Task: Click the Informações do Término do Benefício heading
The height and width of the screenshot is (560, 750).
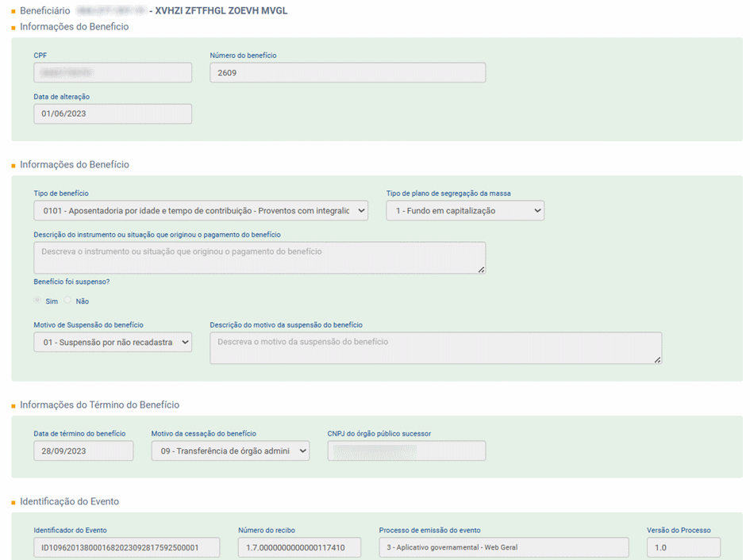Action: pyautogui.click(x=99, y=405)
